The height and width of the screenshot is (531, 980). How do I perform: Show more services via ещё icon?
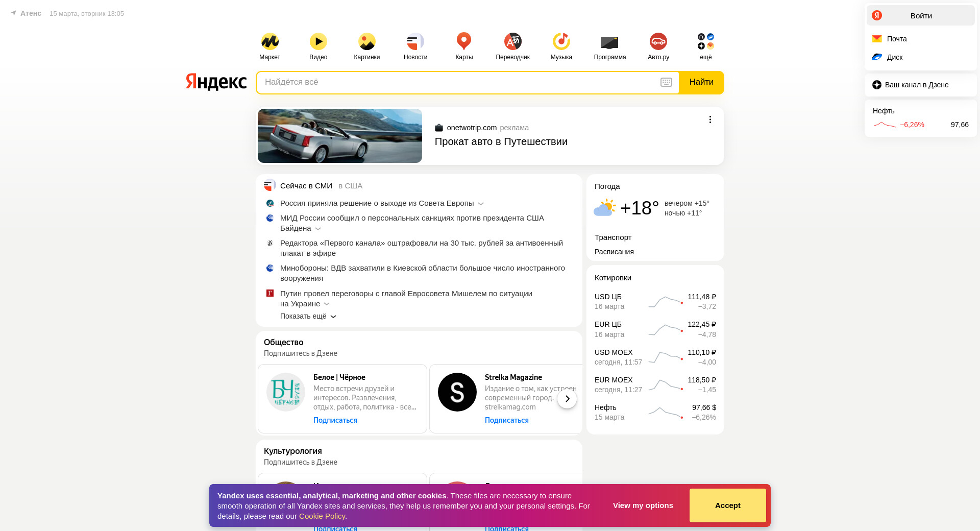706,41
